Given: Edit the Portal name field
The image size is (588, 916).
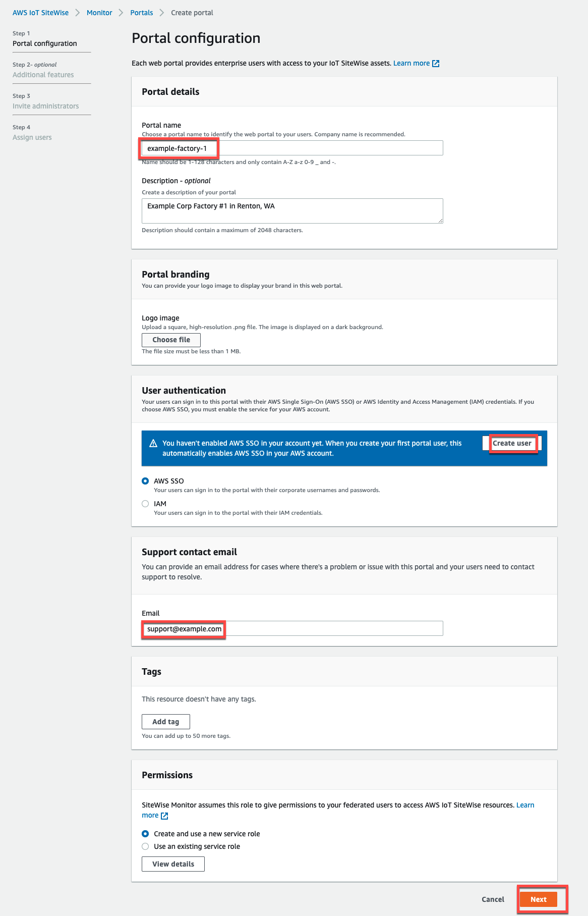Looking at the screenshot, I should [292, 147].
